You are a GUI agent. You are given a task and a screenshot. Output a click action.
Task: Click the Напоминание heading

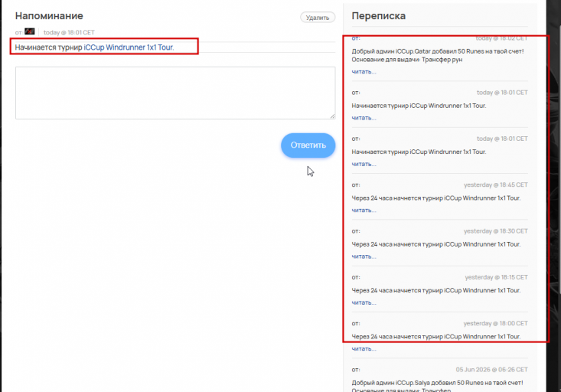49,16
